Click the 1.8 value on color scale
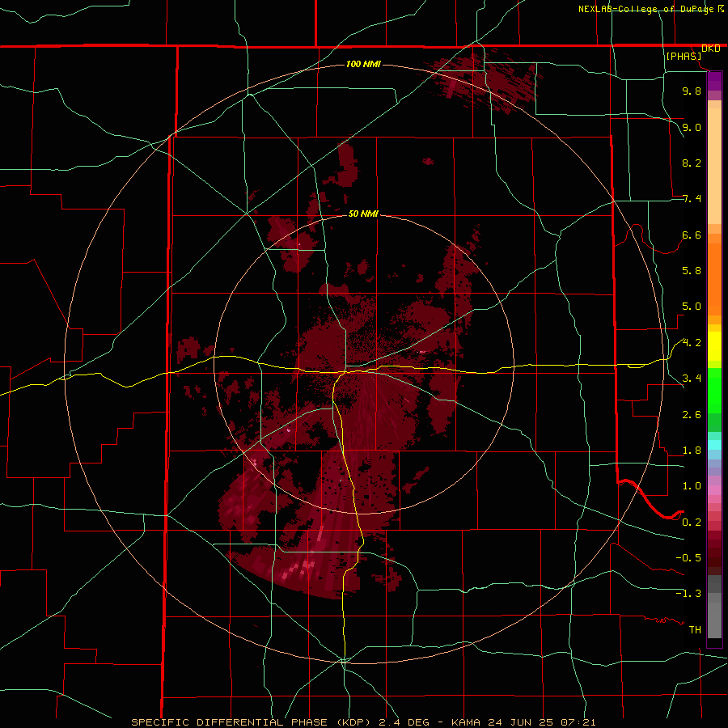728x728 pixels. click(x=692, y=451)
